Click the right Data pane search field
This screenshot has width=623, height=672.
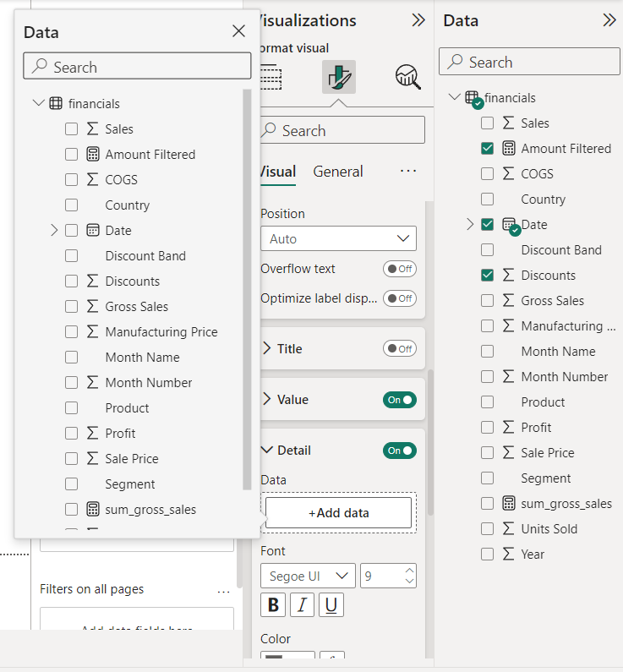coord(530,62)
